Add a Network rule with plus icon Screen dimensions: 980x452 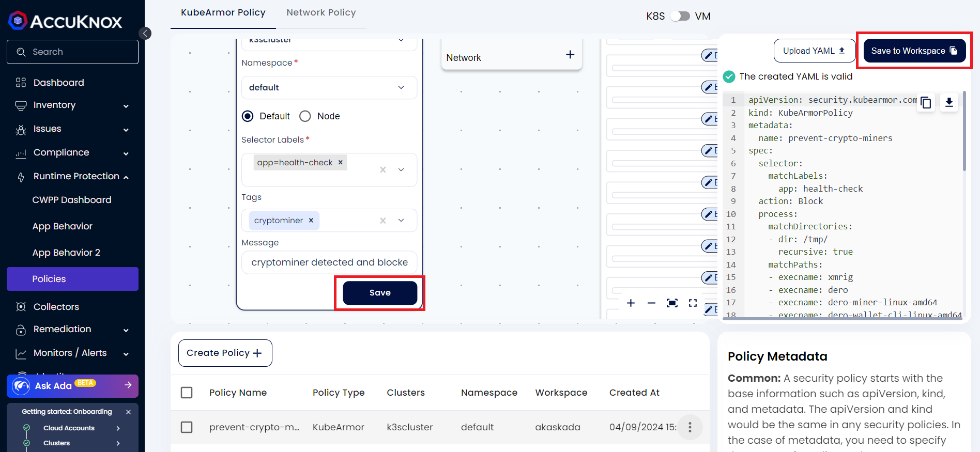[570, 55]
